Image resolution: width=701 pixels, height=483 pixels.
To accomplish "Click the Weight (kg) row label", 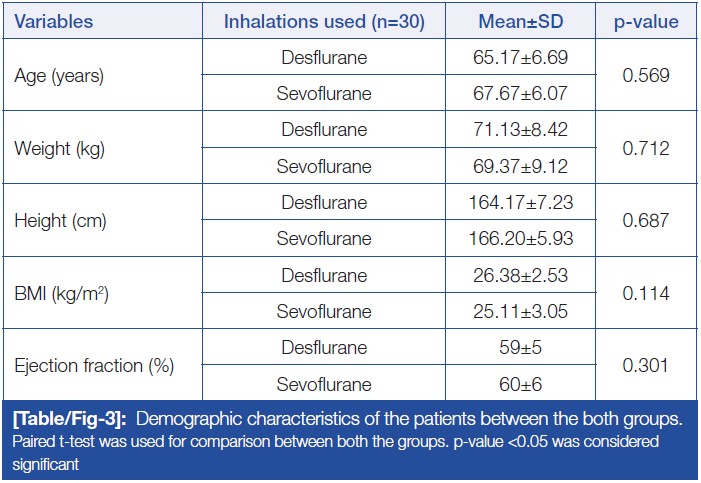I will pyautogui.click(x=59, y=149).
